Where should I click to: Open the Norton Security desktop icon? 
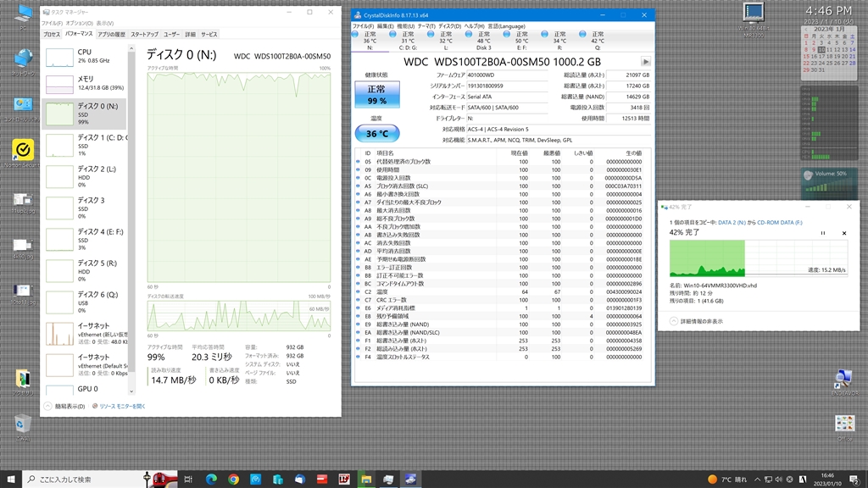click(23, 153)
